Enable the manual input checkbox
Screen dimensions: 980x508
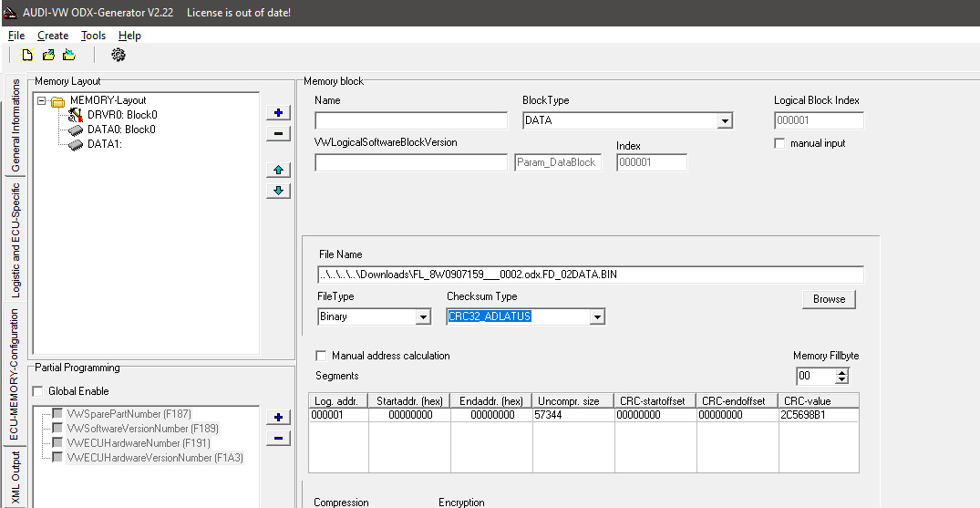click(779, 143)
